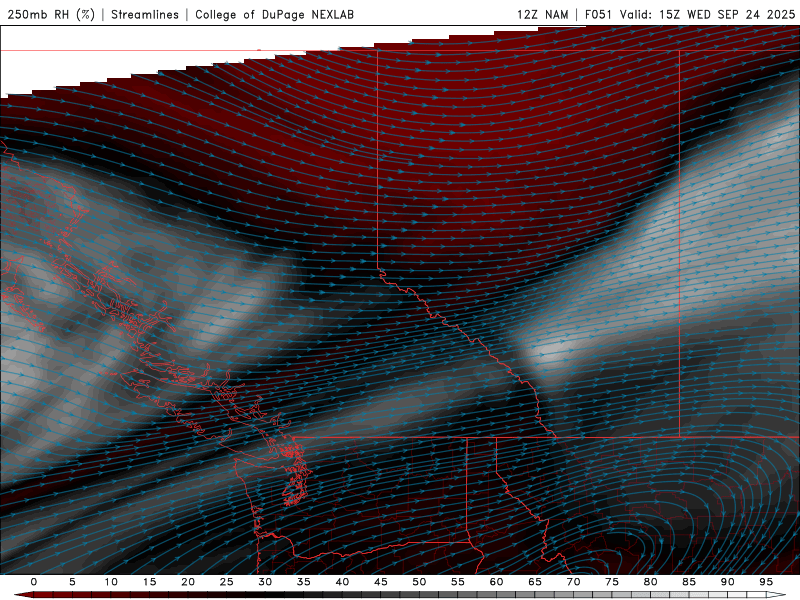Click the 0 label on color scale
Screen dimensions: 800x600
[34, 582]
